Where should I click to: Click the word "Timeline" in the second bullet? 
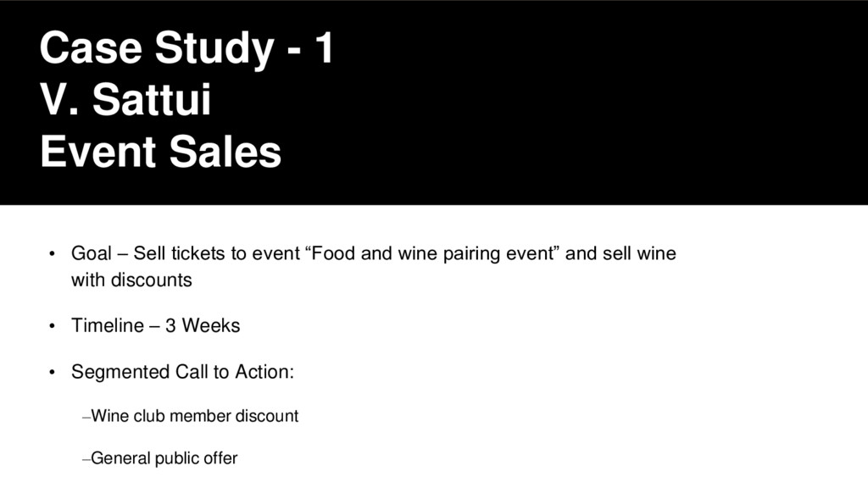coord(108,325)
